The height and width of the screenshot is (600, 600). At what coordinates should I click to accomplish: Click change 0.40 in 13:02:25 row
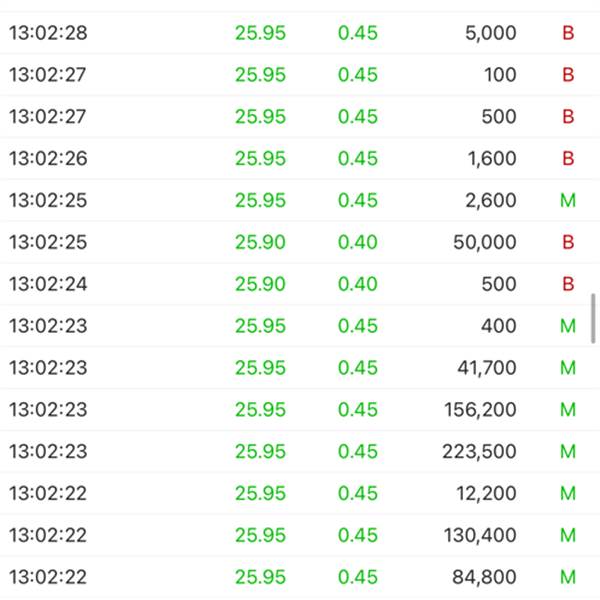[x=358, y=242]
